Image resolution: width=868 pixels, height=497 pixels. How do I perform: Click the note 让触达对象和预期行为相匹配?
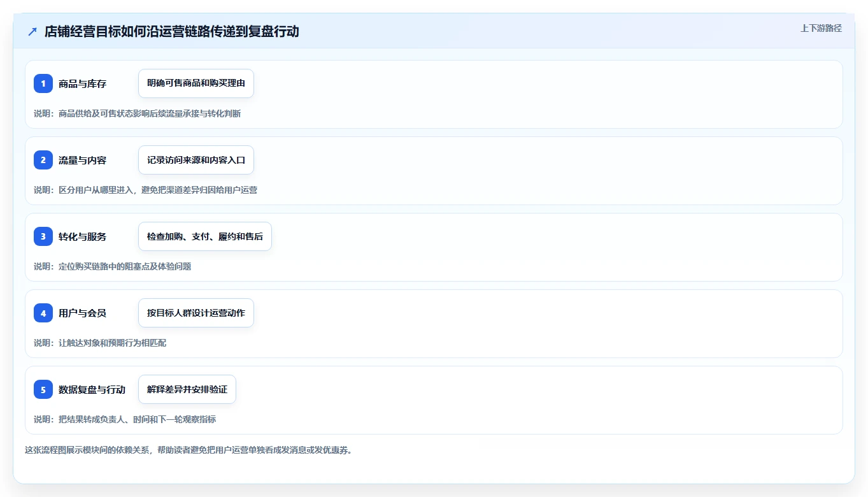tap(112, 343)
